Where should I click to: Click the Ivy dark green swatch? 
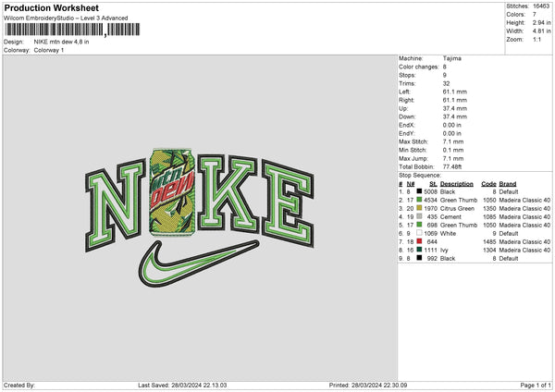pyautogui.click(x=419, y=250)
